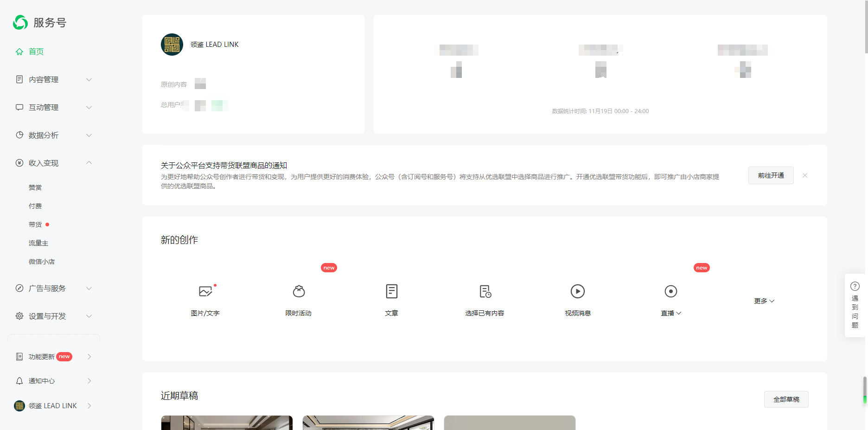The width and height of the screenshot is (868, 430).
Task: Collapse the 收入变现 menu chevron
Action: point(89,163)
